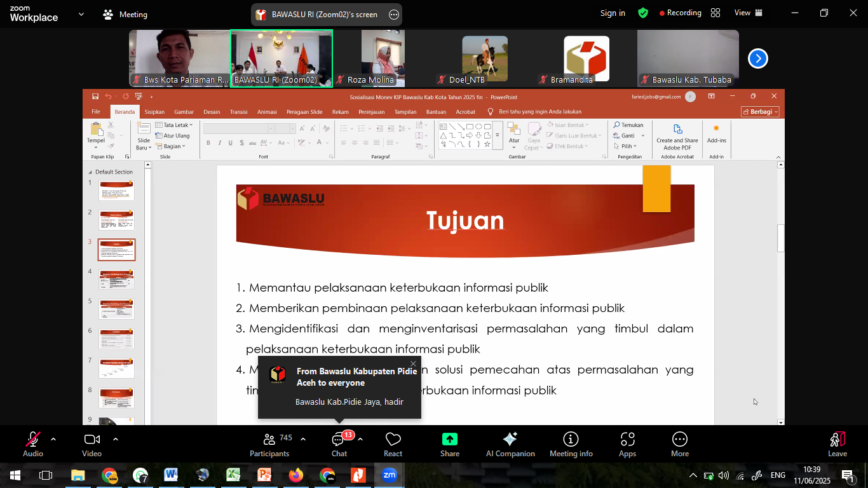This screenshot has height=488, width=868.
Task: Switch to the Animasi ribbon tab
Action: pos(267,111)
